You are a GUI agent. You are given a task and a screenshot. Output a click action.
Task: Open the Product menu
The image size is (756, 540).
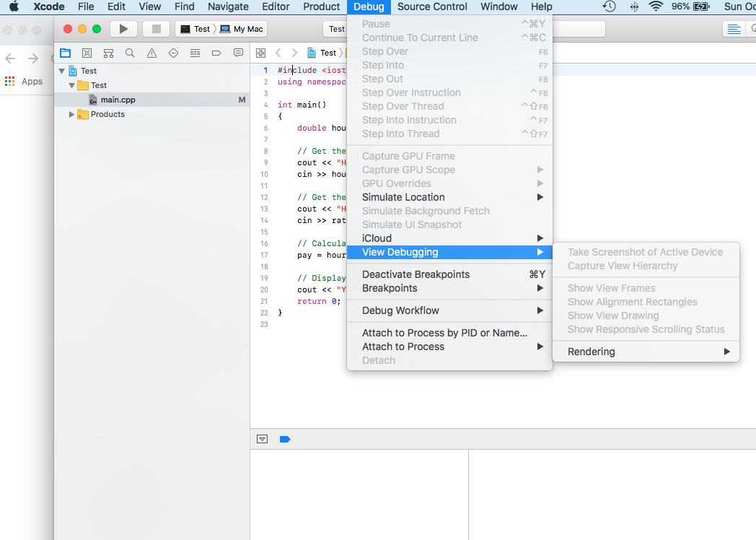322,6
